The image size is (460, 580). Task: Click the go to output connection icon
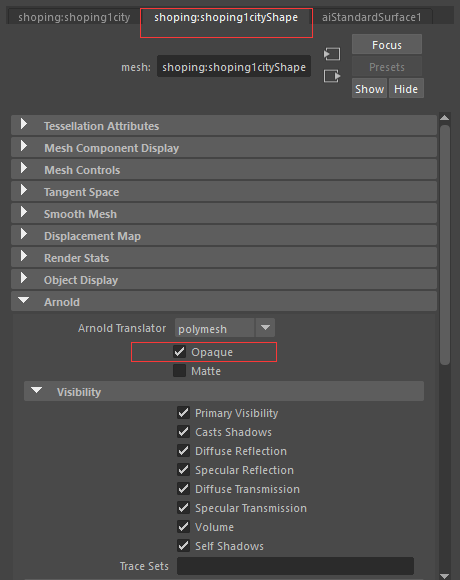click(x=332, y=76)
